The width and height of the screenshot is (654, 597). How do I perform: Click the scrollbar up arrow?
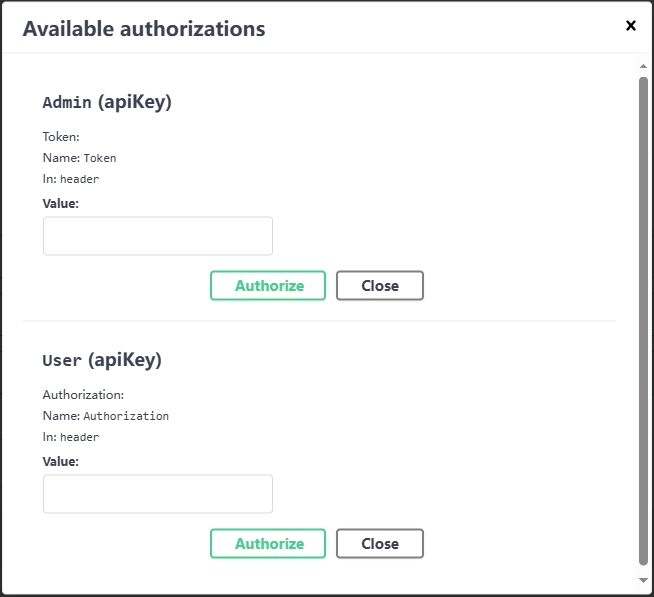tap(643, 66)
